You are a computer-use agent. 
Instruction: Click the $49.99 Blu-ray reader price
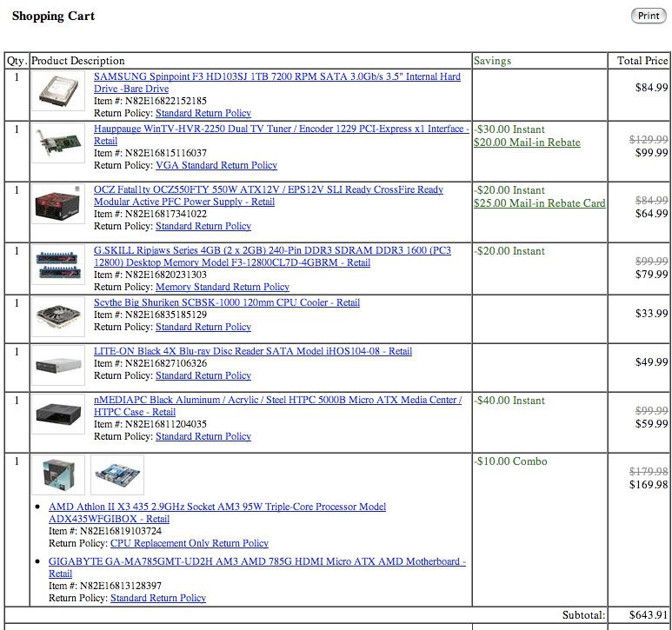(651, 362)
